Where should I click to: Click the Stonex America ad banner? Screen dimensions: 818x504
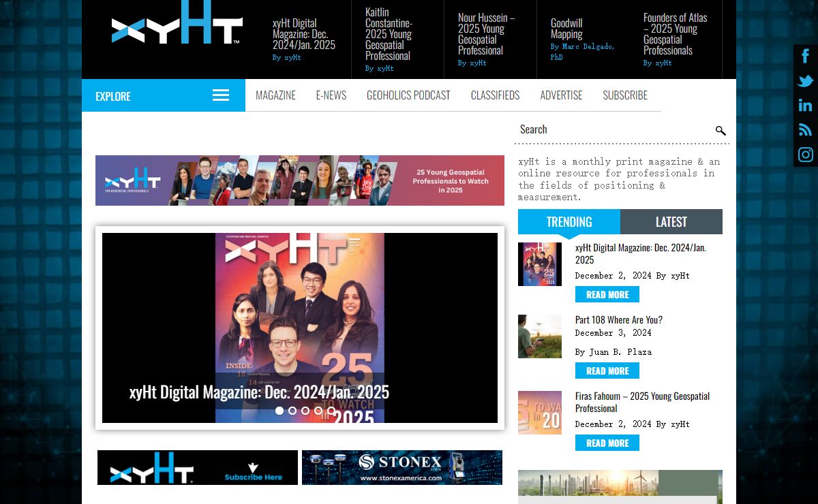[402, 467]
